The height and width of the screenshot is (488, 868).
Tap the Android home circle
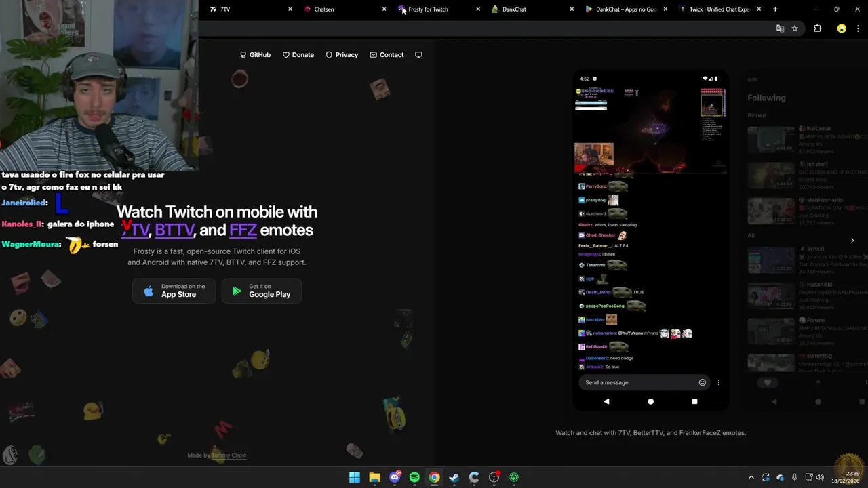(650, 401)
